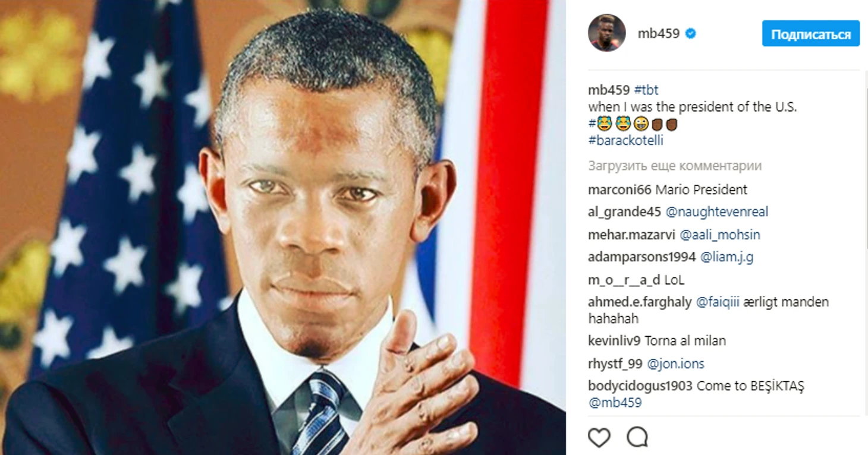Click the post photo of man in suit
Image resolution: width=868 pixels, height=455 pixels.
283,227
